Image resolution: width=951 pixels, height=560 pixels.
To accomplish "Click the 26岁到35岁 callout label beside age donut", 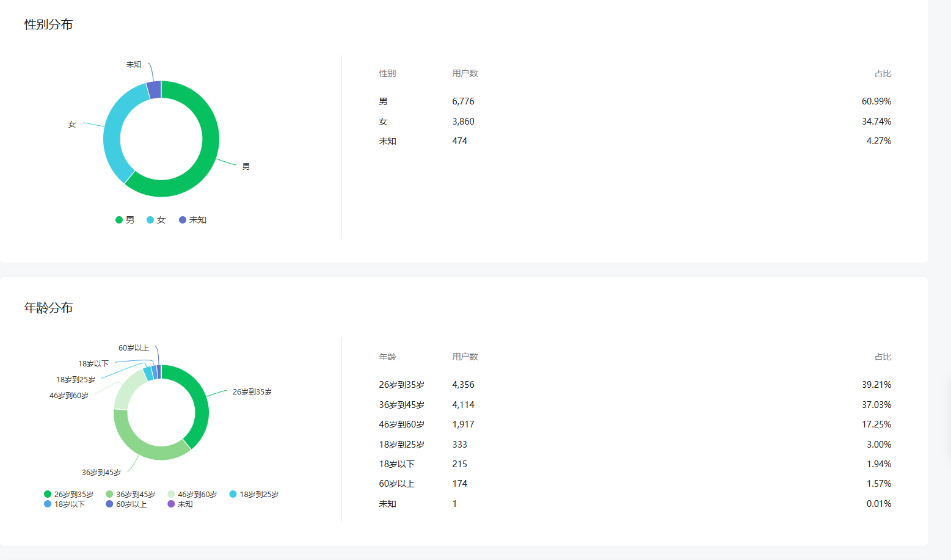I will [x=252, y=392].
